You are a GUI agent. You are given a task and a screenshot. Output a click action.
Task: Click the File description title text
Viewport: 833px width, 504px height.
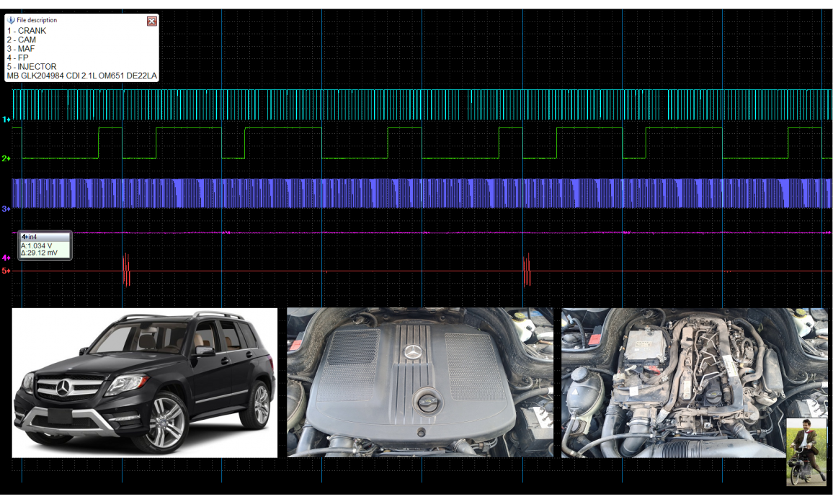tap(37, 20)
